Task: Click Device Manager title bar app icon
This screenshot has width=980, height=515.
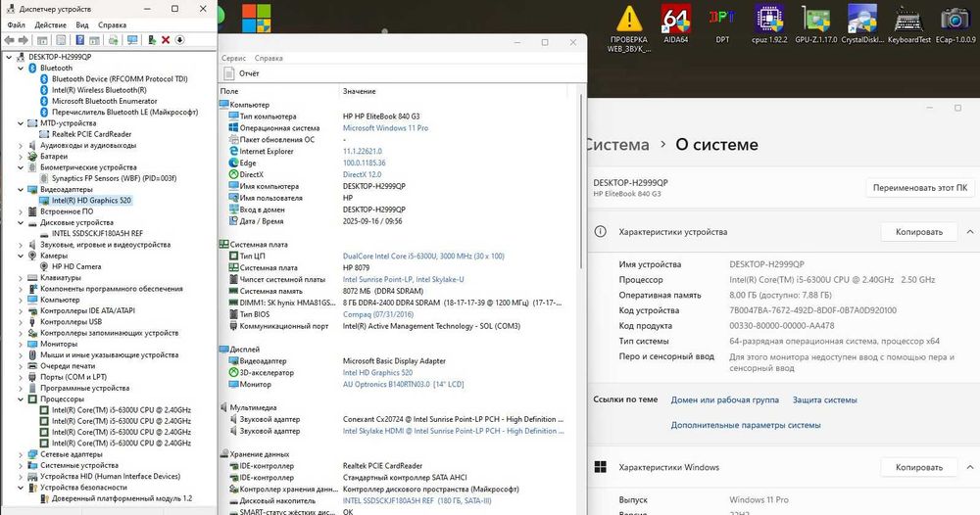Action: click(10, 9)
